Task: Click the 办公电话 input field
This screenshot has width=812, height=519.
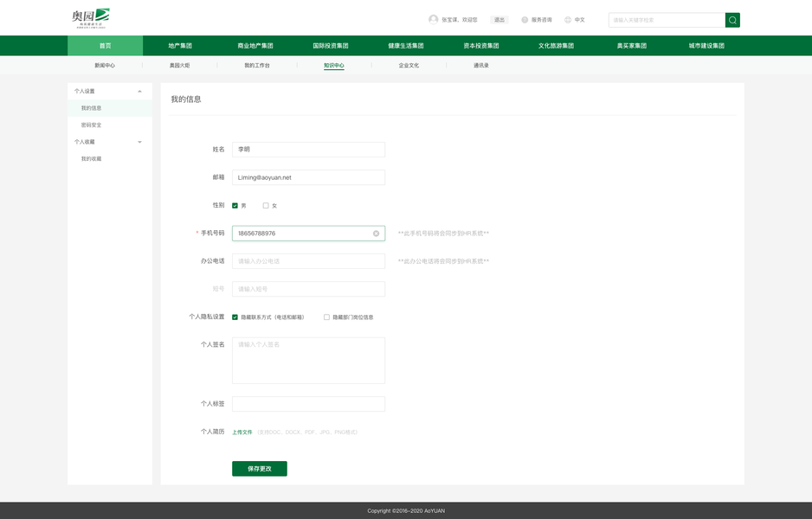Action: [x=309, y=260]
